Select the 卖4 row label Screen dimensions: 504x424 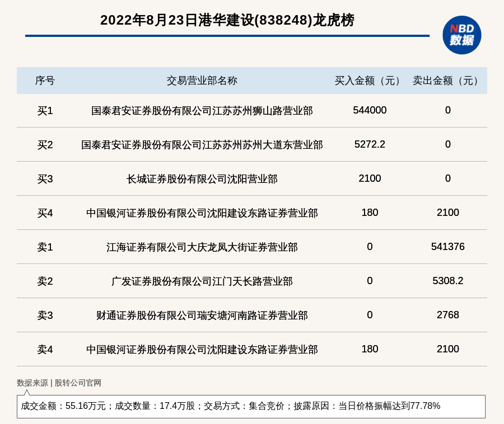45,350
